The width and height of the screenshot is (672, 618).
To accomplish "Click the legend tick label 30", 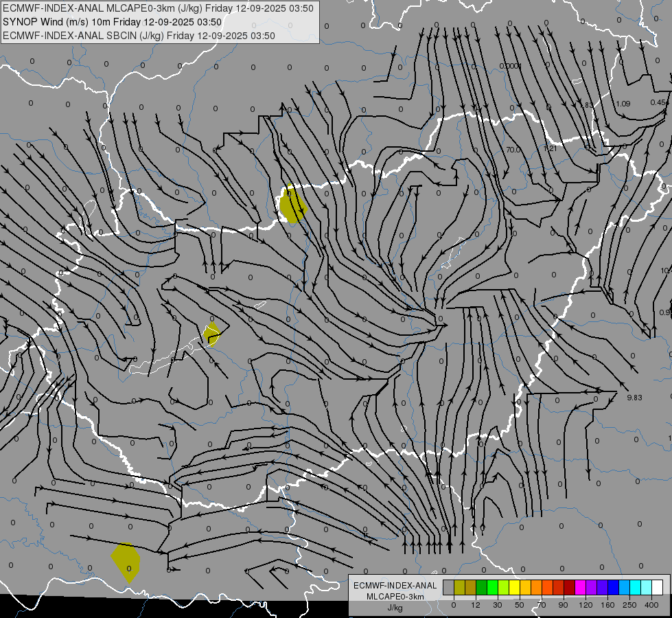I will point(498,605).
